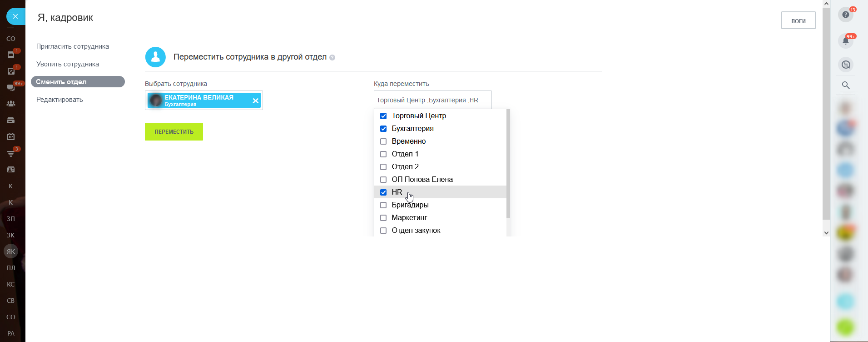Click the tasks checkmark icon in sidebar
The image size is (868, 342).
11,71
